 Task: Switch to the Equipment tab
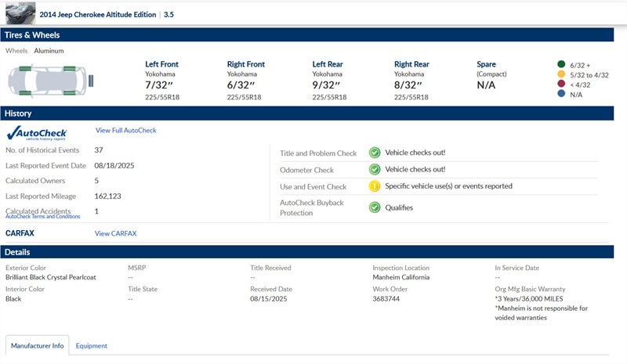[92, 345]
